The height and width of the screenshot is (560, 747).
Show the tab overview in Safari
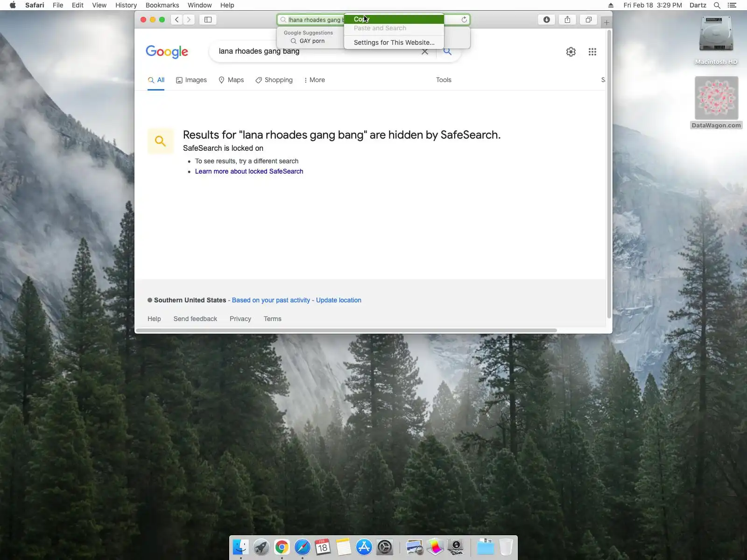click(588, 20)
